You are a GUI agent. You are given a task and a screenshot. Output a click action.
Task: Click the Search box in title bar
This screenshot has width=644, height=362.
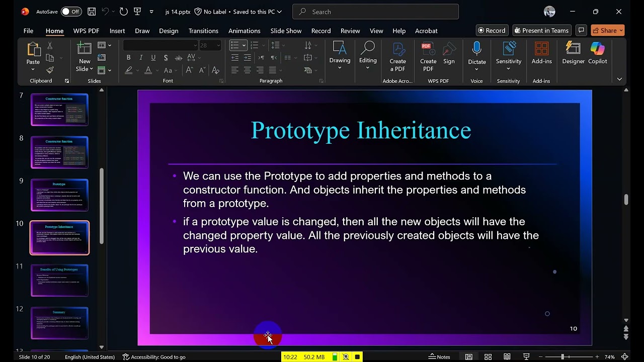click(x=375, y=12)
